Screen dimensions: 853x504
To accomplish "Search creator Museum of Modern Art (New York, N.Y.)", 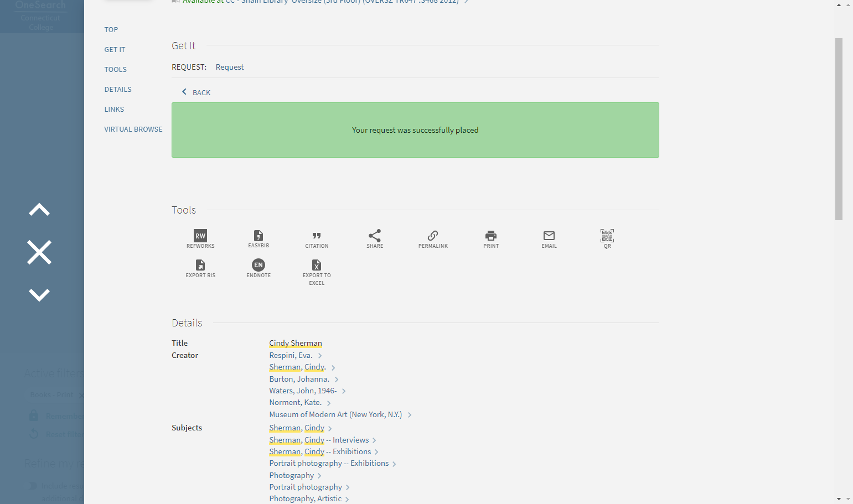I will [x=335, y=414].
